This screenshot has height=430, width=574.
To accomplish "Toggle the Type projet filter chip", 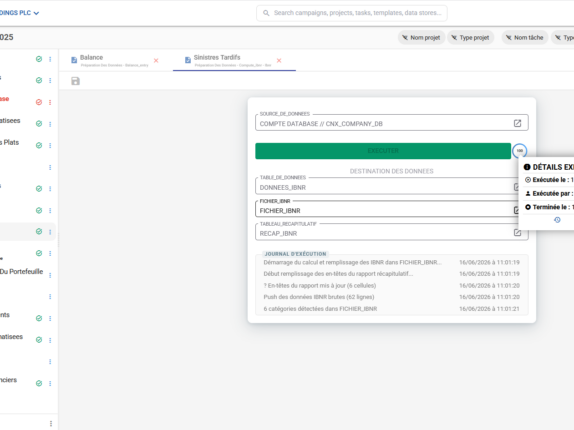I will (x=470, y=37).
